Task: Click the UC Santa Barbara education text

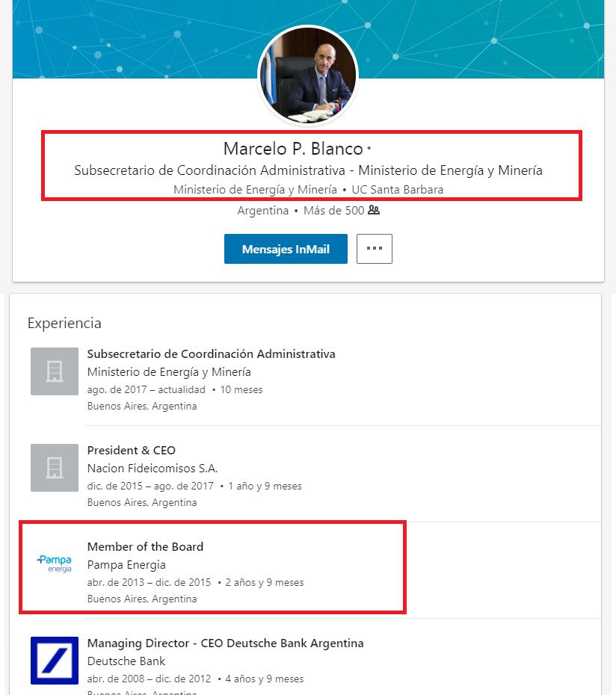Action: tap(397, 190)
